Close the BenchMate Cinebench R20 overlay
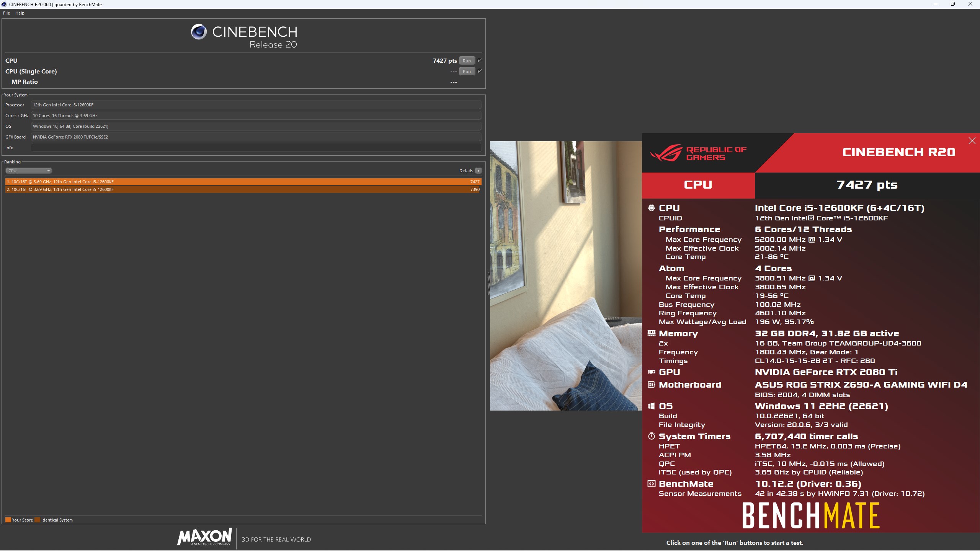This screenshot has width=980, height=551. [x=972, y=141]
